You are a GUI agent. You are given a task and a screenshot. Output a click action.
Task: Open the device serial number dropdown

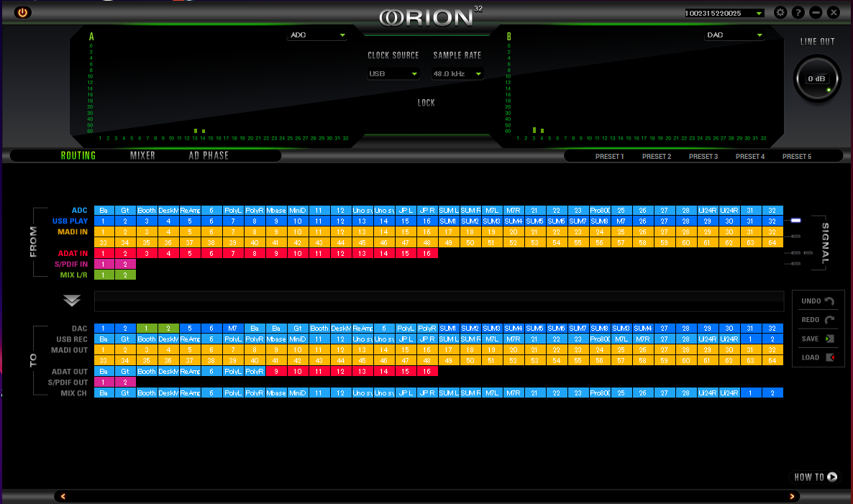tap(724, 13)
